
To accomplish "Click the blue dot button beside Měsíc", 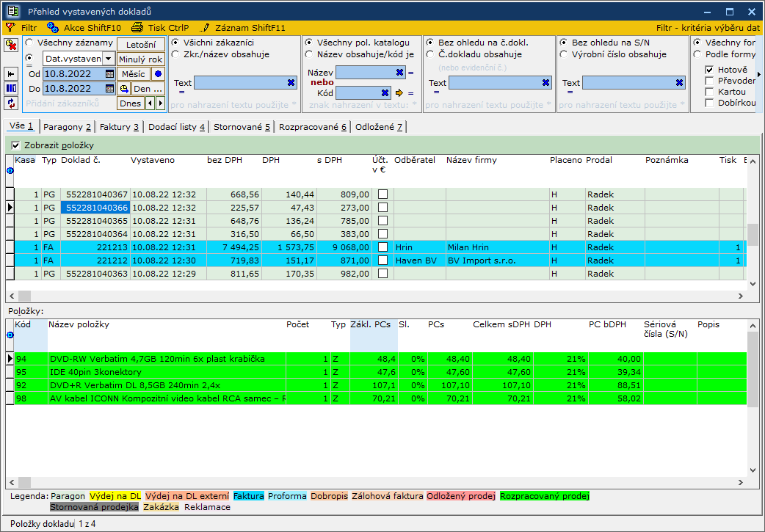I will (157, 74).
